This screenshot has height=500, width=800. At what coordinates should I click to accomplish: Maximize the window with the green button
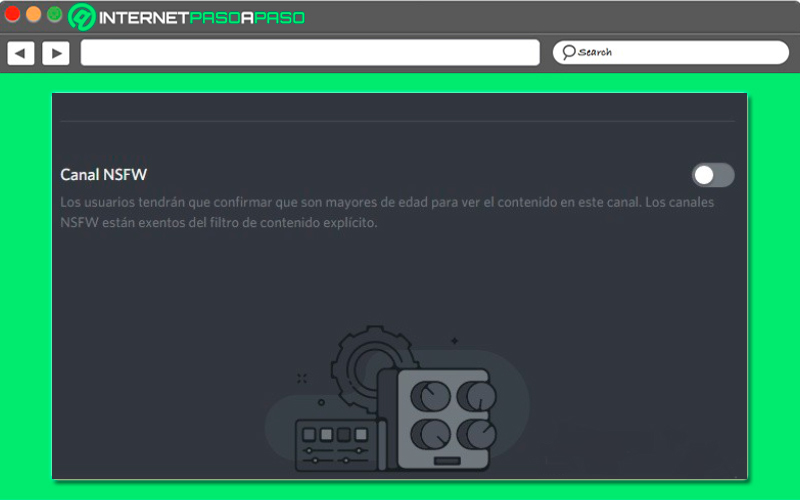pyautogui.click(x=54, y=14)
